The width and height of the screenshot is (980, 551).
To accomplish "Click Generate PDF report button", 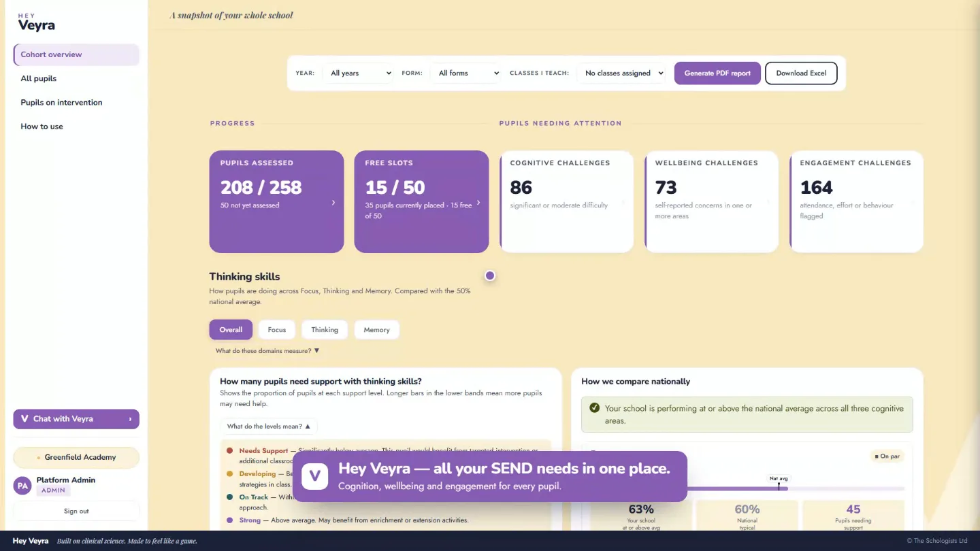I will pos(717,73).
